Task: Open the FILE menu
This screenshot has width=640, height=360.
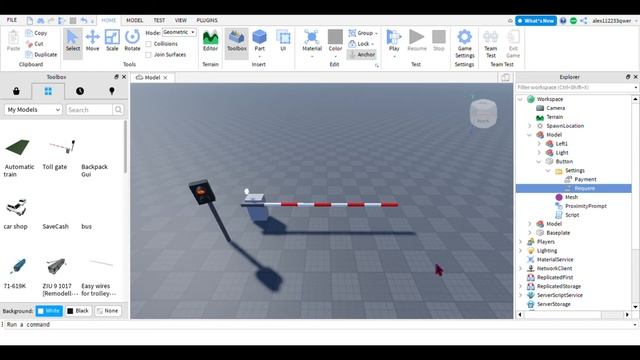Action: coord(12,20)
